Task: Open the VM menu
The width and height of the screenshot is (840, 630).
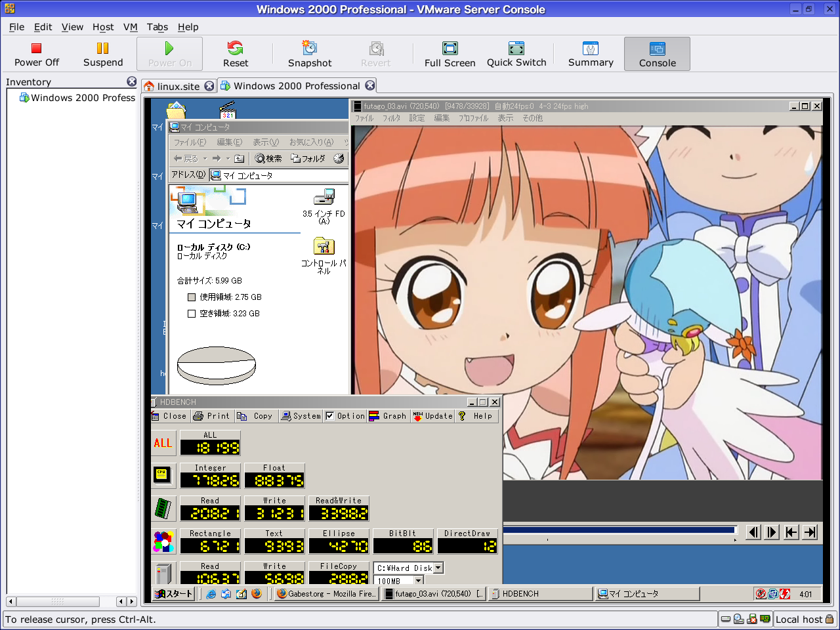Action: pos(130,27)
